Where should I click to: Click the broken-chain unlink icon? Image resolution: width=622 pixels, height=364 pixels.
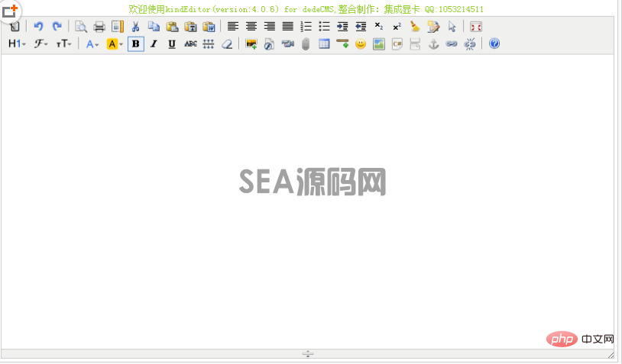click(470, 44)
